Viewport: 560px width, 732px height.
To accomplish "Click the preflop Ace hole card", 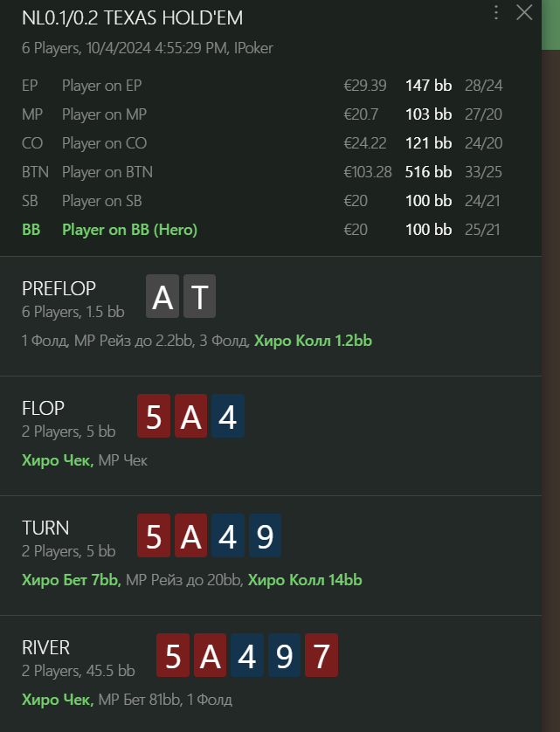I will (x=162, y=297).
